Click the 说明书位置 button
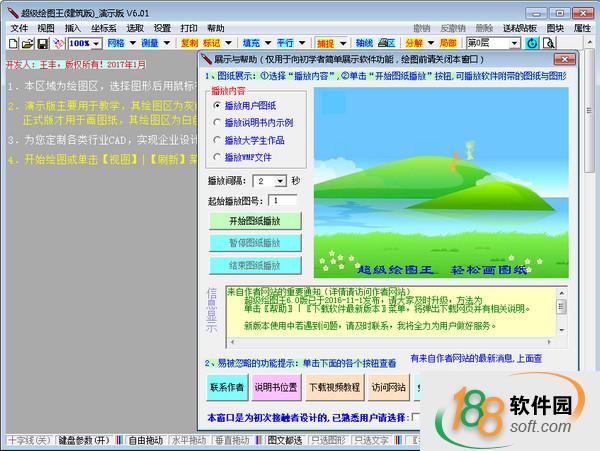Screen dimensions: 600x451 coord(276,388)
